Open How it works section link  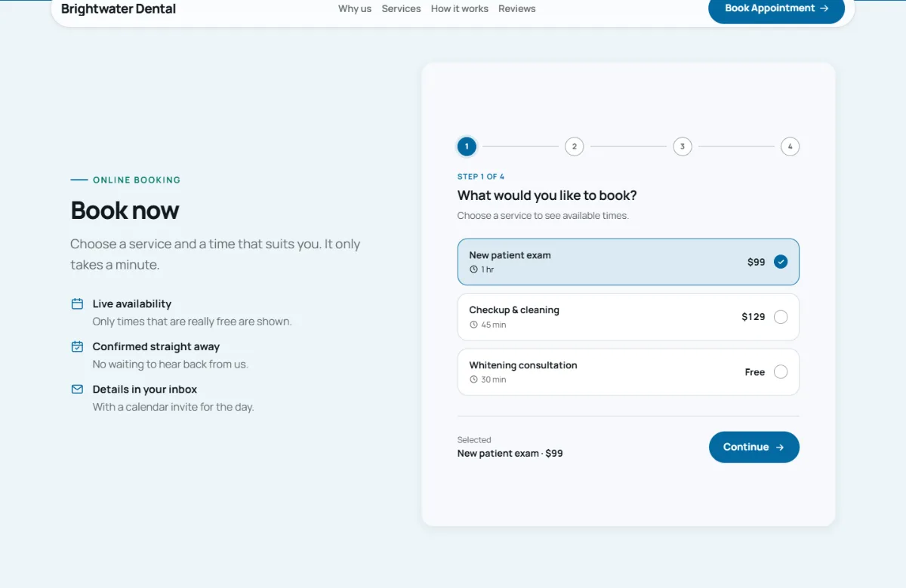460,9
